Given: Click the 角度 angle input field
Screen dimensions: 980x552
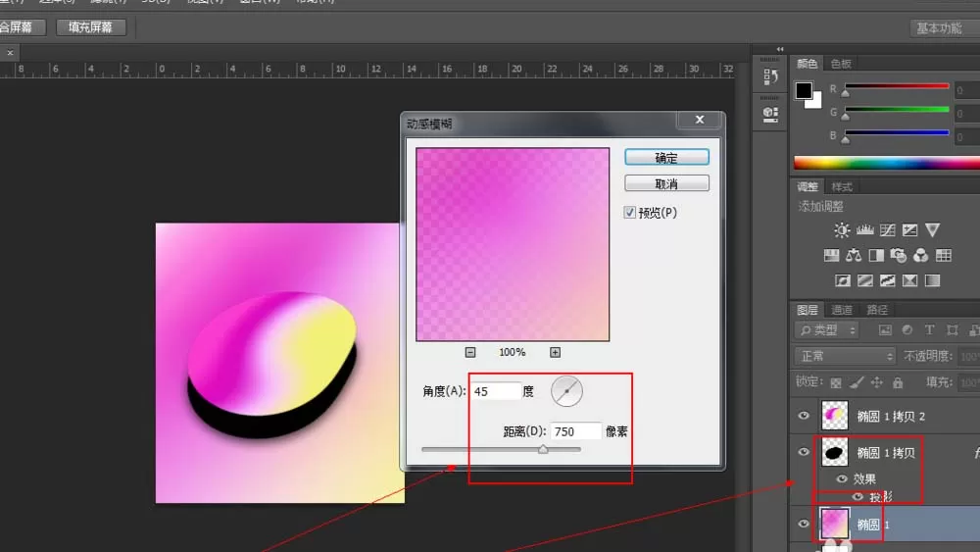Looking at the screenshot, I should [x=496, y=391].
